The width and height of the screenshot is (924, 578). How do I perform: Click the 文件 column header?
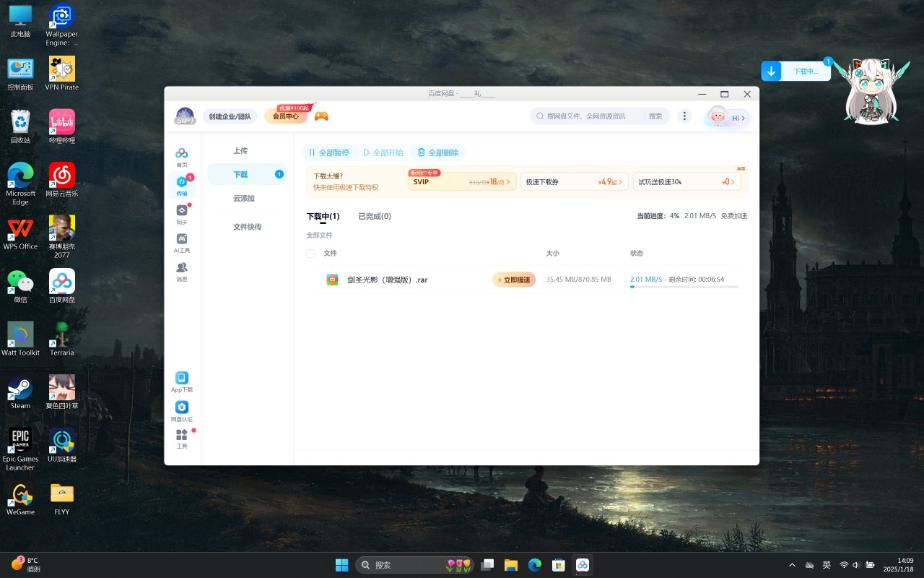(330, 254)
